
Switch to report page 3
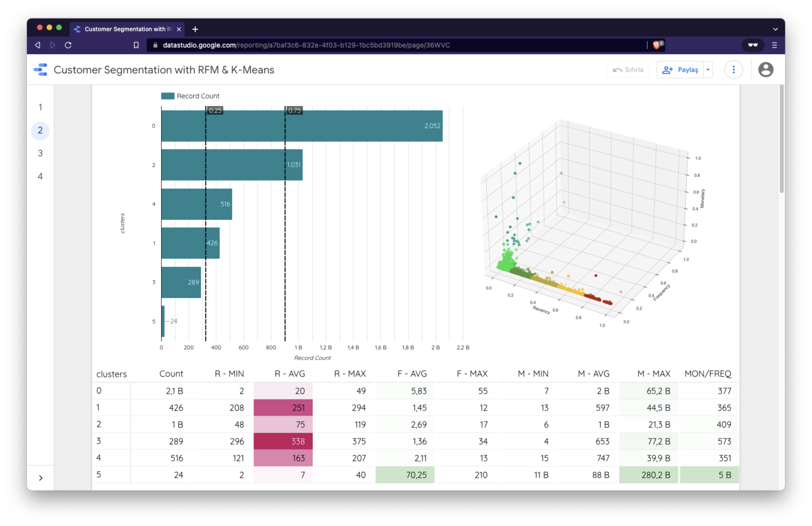(x=40, y=153)
